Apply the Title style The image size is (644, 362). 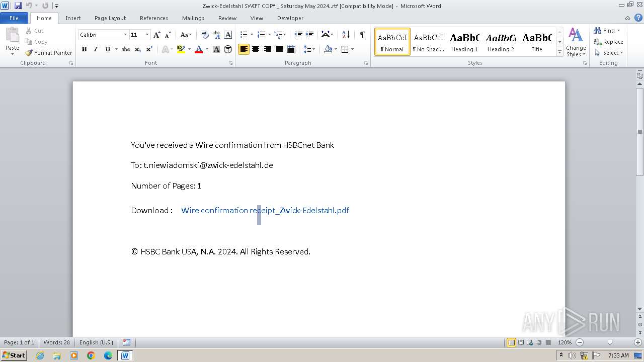pyautogui.click(x=537, y=42)
